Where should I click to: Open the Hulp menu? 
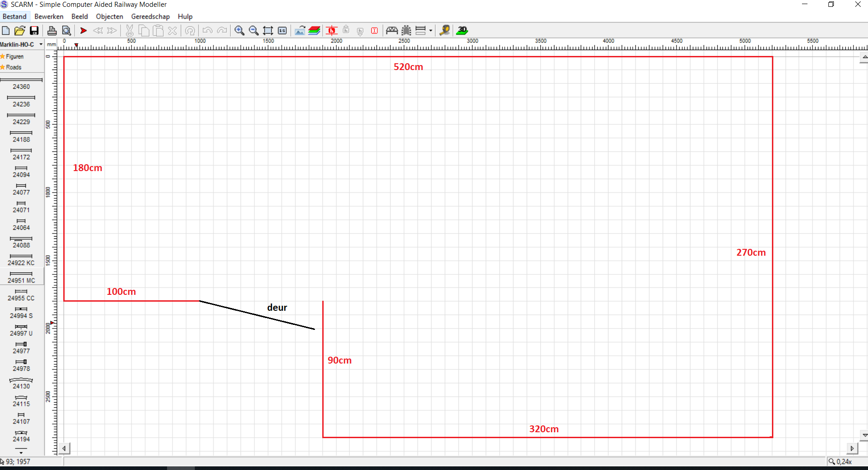tap(185, 16)
